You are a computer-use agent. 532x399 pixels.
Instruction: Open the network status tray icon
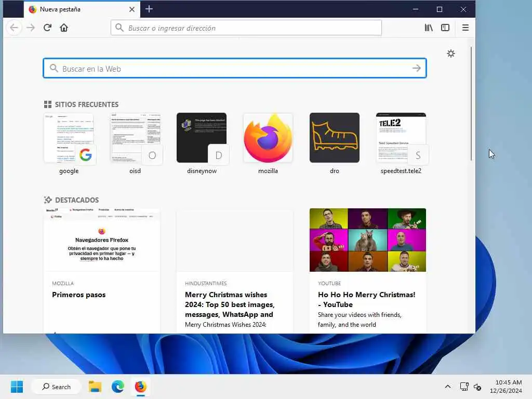(x=464, y=387)
